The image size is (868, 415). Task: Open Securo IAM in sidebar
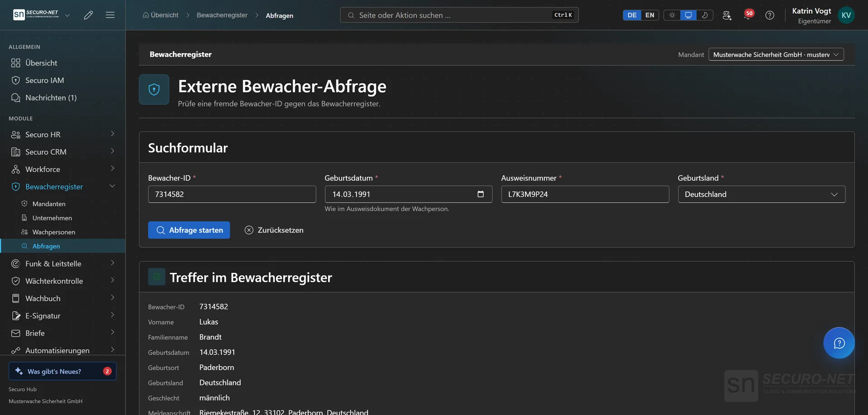(63, 80)
